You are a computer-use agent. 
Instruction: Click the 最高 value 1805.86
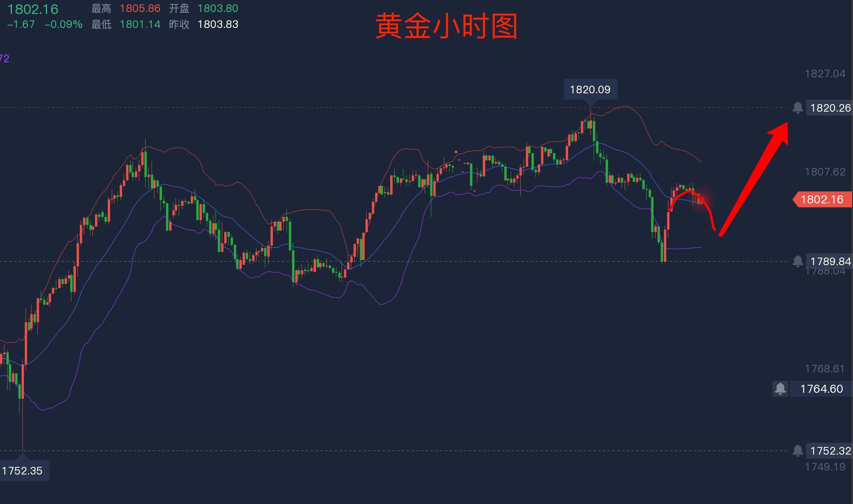(x=140, y=8)
